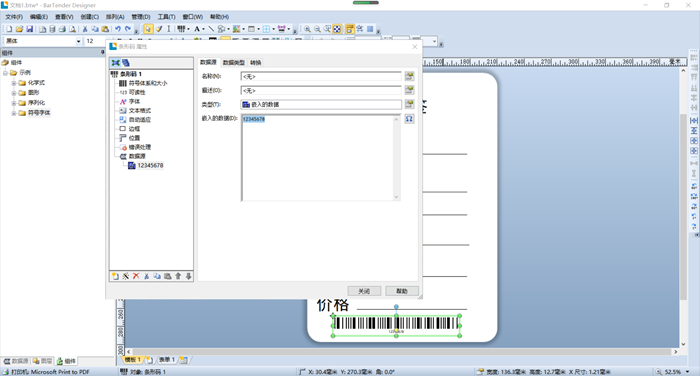
Task: Click the red X delete icon in dialog
Action: (136, 276)
